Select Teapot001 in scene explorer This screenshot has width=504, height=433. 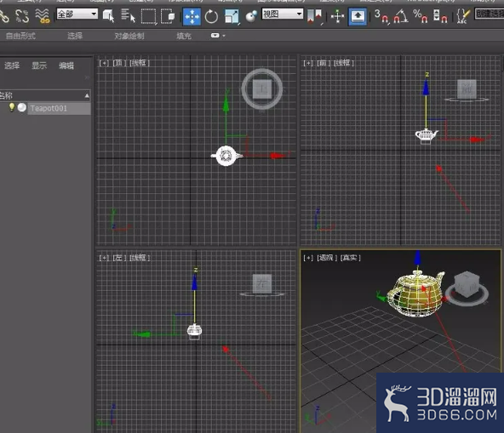click(x=59, y=108)
